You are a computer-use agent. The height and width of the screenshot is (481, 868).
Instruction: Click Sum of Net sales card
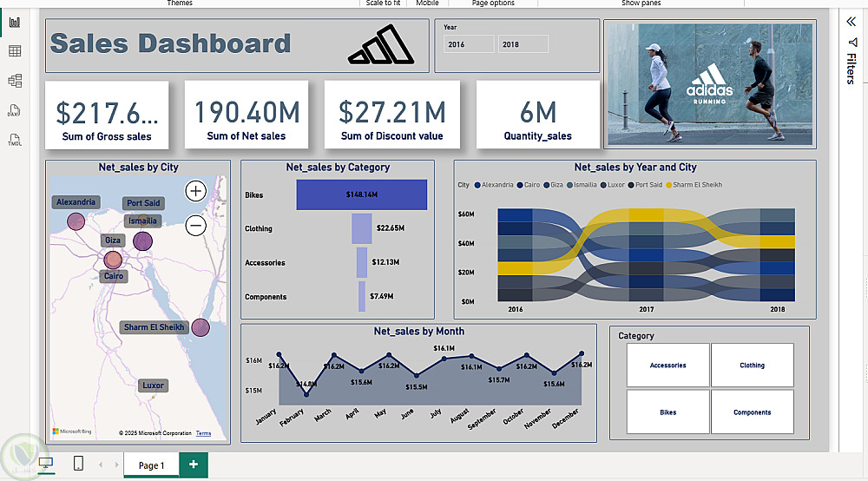tap(247, 115)
